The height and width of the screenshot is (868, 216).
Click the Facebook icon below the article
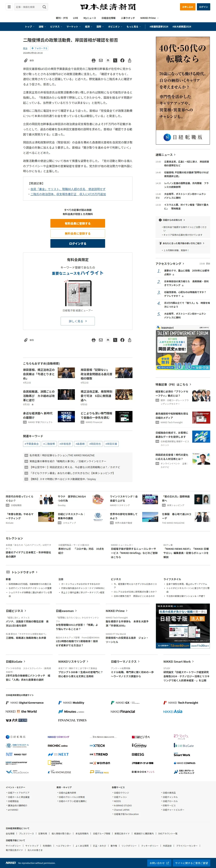pos(122,340)
